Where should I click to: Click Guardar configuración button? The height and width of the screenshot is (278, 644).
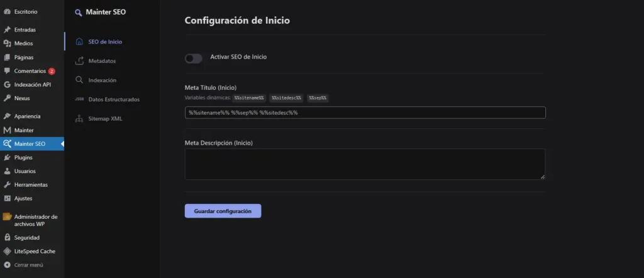223,211
